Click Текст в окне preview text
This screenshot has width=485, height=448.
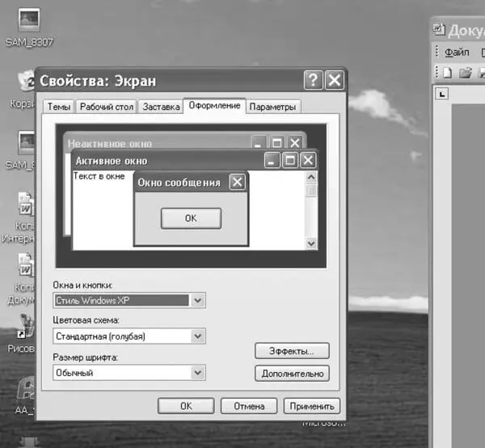[x=99, y=176]
